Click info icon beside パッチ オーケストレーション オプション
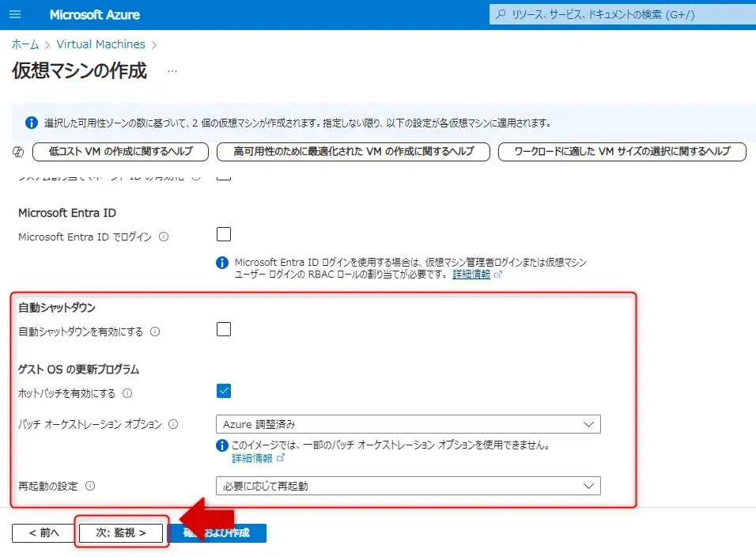This screenshot has height=557, width=756. click(x=173, y=424)
